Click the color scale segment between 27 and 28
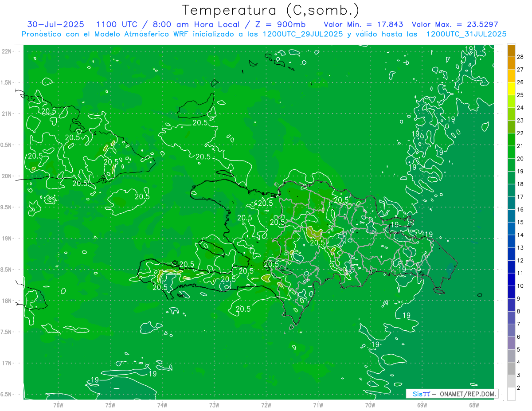This screenshot has width=532, height=411. tap(511, 63)
